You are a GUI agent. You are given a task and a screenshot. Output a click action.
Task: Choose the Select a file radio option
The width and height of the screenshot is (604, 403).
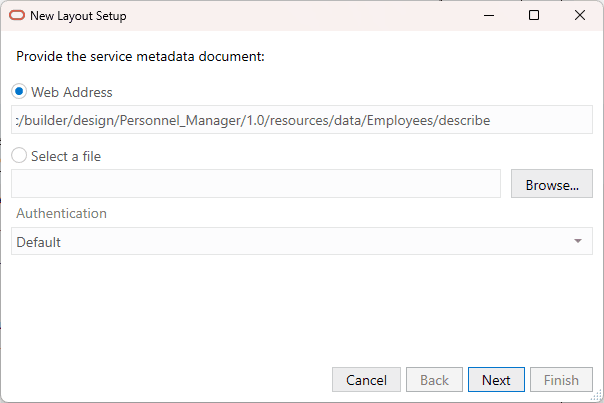pyautogui.click(x=19, y=156)
